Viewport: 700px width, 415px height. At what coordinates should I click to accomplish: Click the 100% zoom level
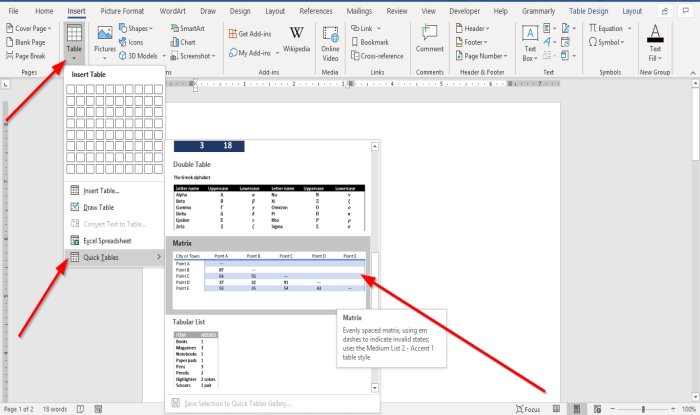(x=689, y=409)
